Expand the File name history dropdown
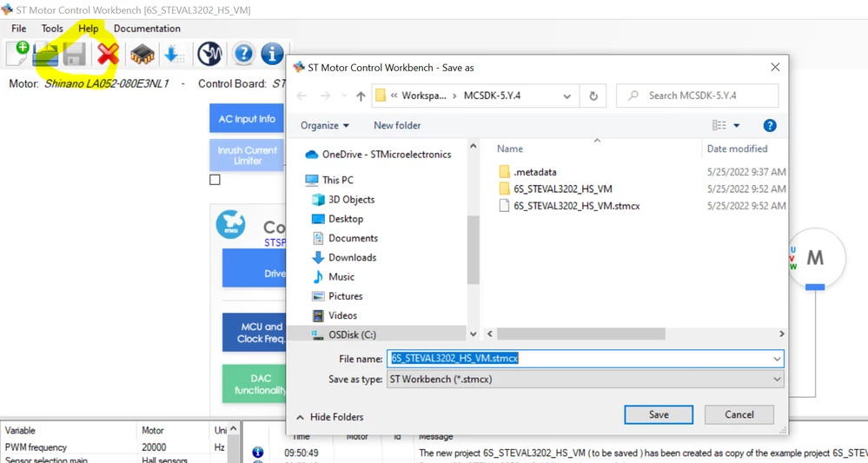Image resolution: width=868 pixels, height=463 pixels. pyautogui.click(x=778, y=359)
